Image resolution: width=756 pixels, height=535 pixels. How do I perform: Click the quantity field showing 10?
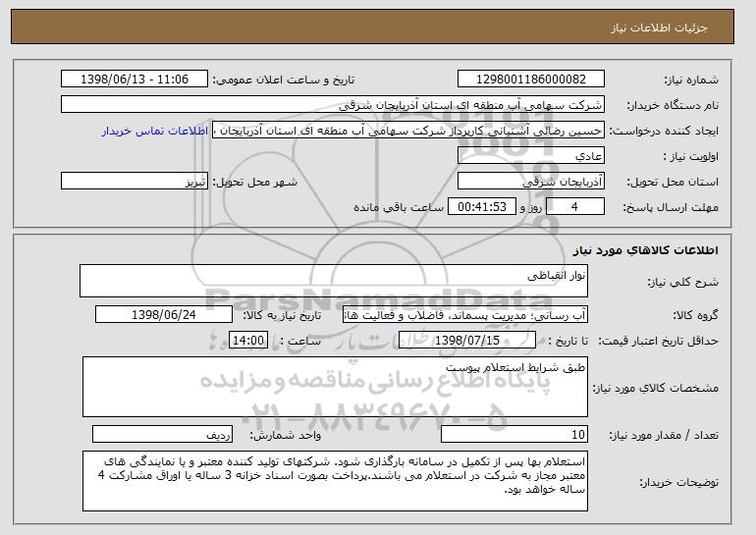pos(514,434)
